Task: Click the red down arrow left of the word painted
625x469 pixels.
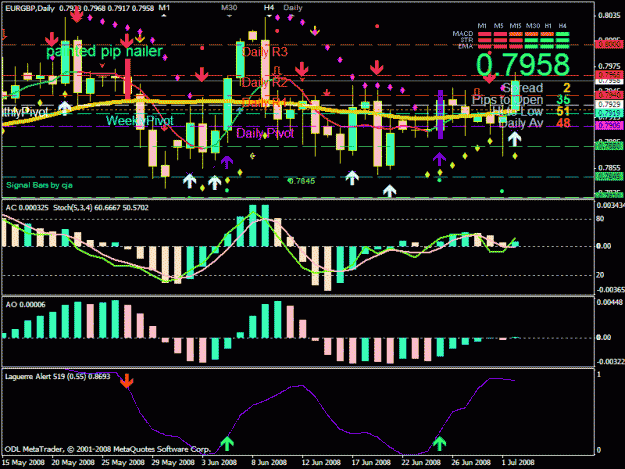Action: 51,39
